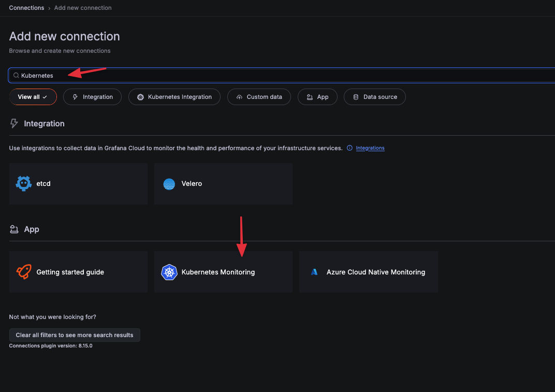The image size is (555, 392).
Task: Click the magnifier icon in search box
Action: (16, 76)
